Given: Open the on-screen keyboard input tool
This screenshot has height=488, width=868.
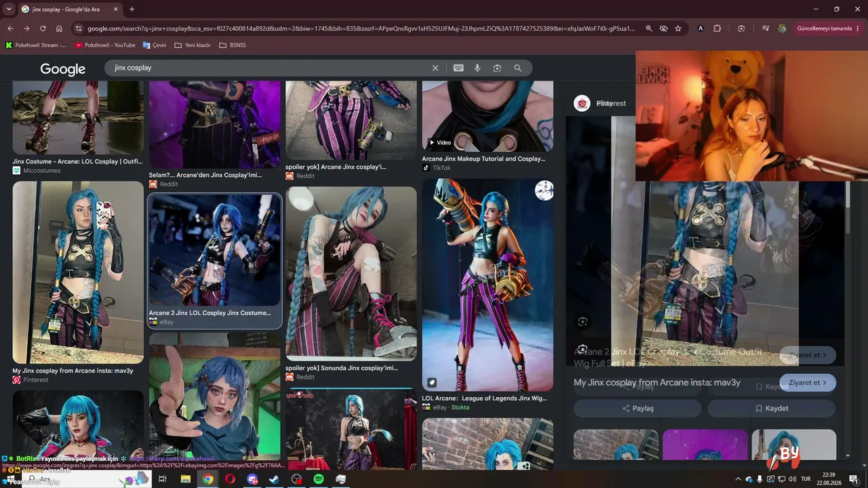Looking at the screenshot, I should (x=458, y=68).
